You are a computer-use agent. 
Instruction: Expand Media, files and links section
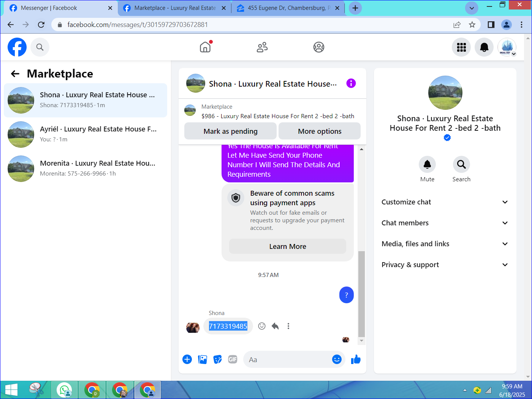tap(445, 244)
